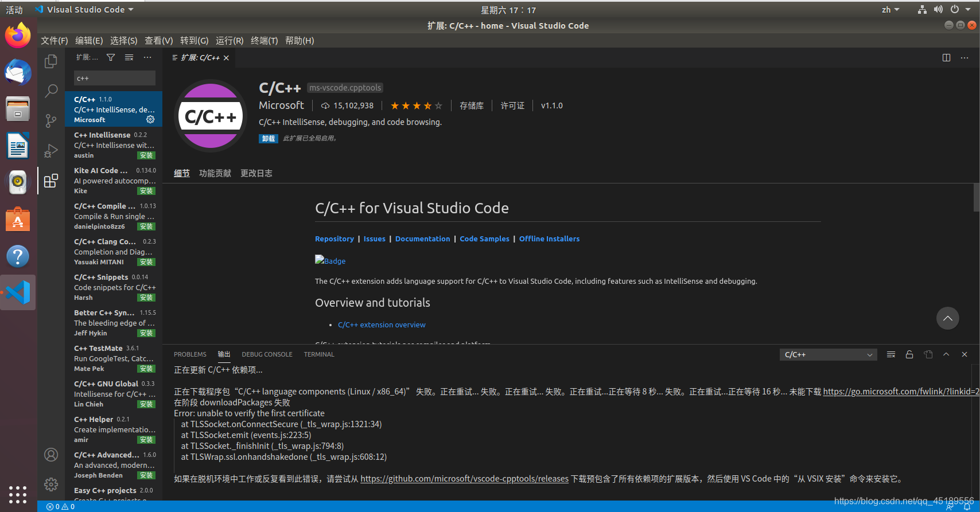This screenshot has width=980, height=512.
Task: Install the C++ TestMate extension
Action: pyautogui.click(x=146, y=369)
